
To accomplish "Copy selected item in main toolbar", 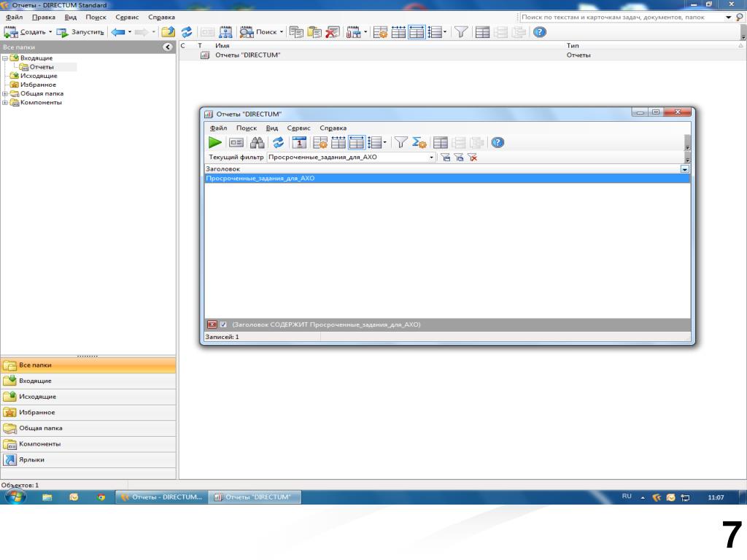I will tap(296, 32).
